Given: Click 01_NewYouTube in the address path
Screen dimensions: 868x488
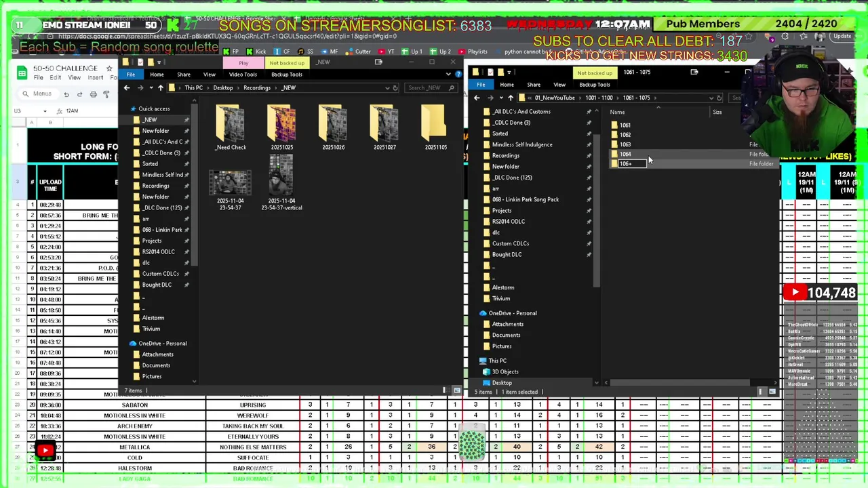Looking at the screenshot, I should [555, 98].
